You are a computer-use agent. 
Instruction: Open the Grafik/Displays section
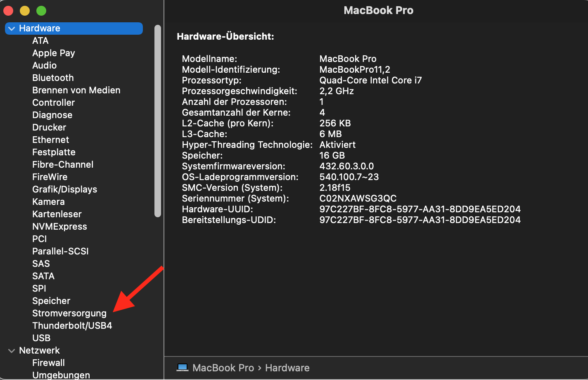coord(64,189)
